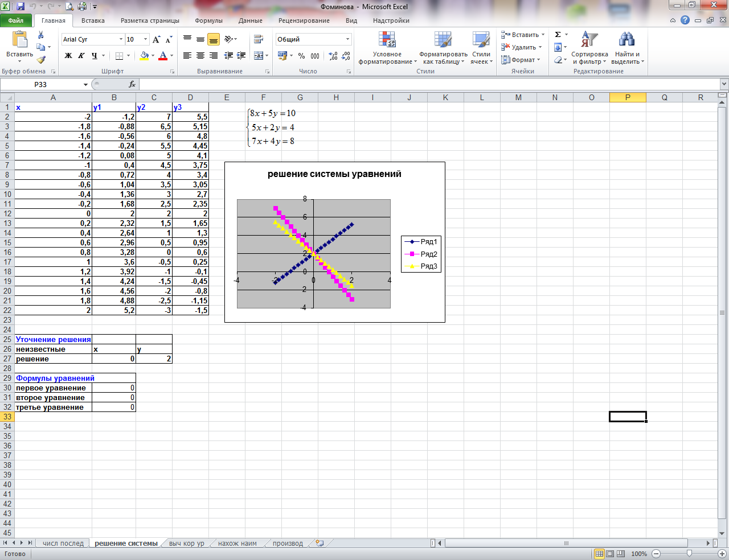
Task: Insert new worksheet tab icon
Action: click(x=320, y=543)
